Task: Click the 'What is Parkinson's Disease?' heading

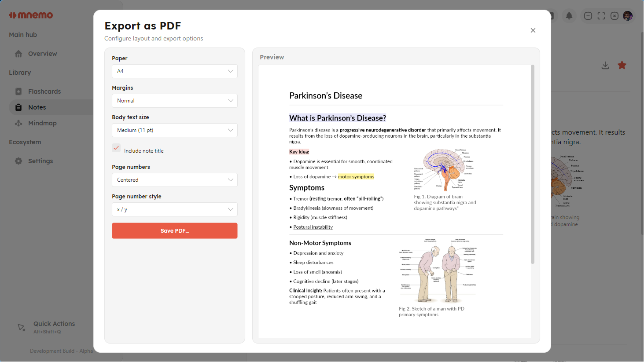Action: click(x=338, y=118)
